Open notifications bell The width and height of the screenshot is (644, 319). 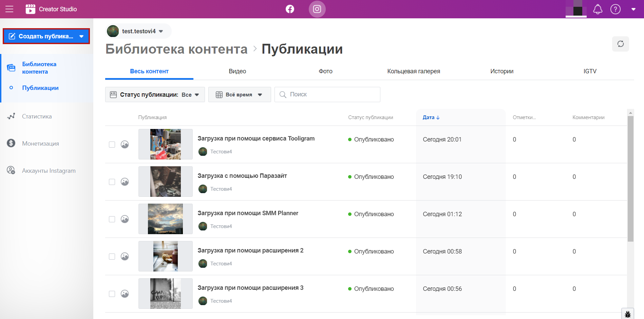(x=598, y=9)
